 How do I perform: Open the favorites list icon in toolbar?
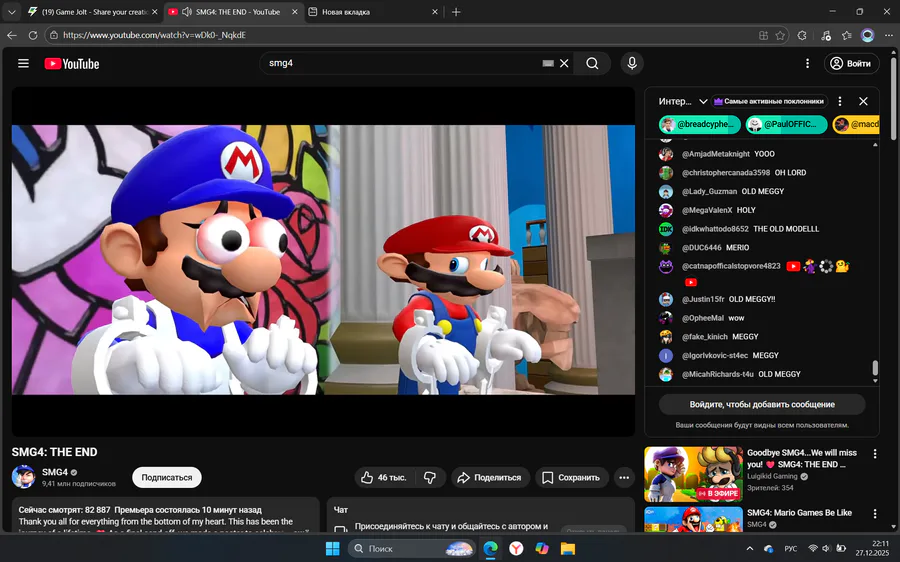coord(847,35)
